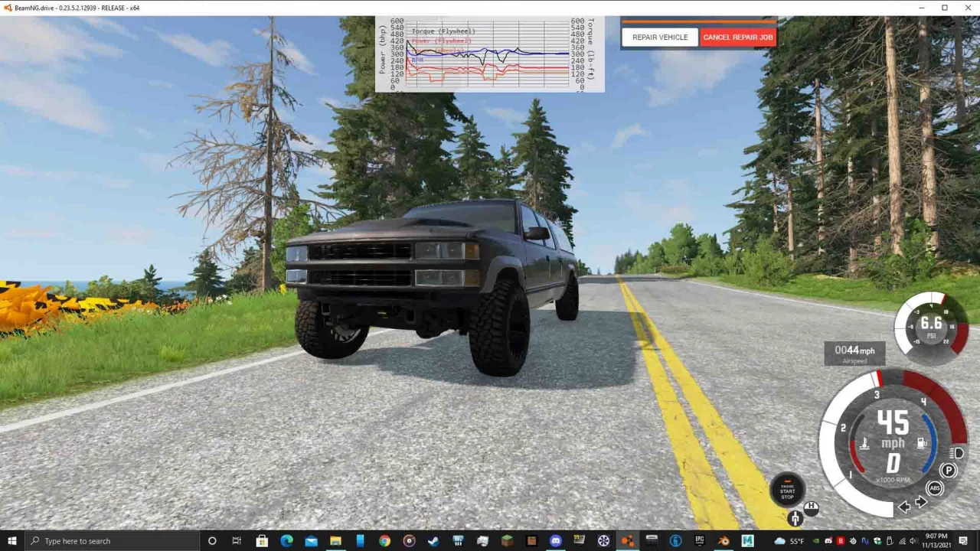This screenshot has width=980, height=551.
Task: Activate the left turn signal arrow
Action: [x=905, y=507]
